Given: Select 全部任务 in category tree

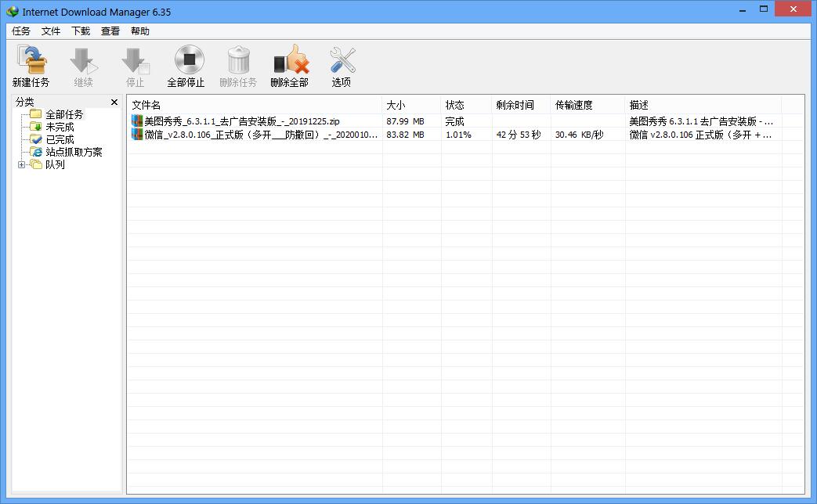Looking at the screenshot, I should tap(64, 114).
